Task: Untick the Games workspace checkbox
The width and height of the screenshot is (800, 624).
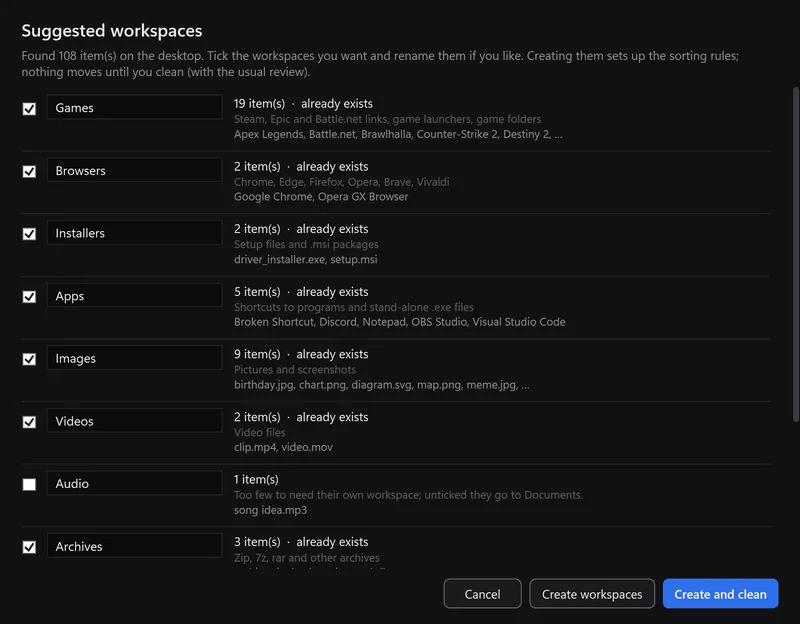Action: (x=29, y=109)
